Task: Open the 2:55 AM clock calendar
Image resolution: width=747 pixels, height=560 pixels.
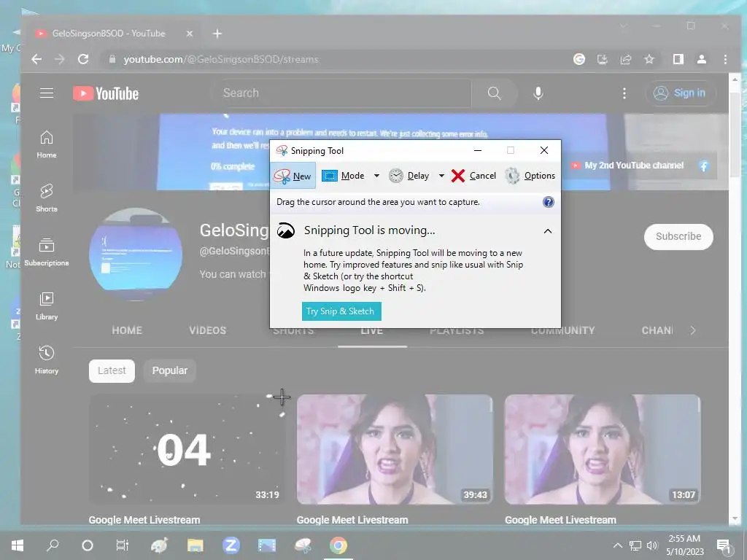Action: coord(684,545)
